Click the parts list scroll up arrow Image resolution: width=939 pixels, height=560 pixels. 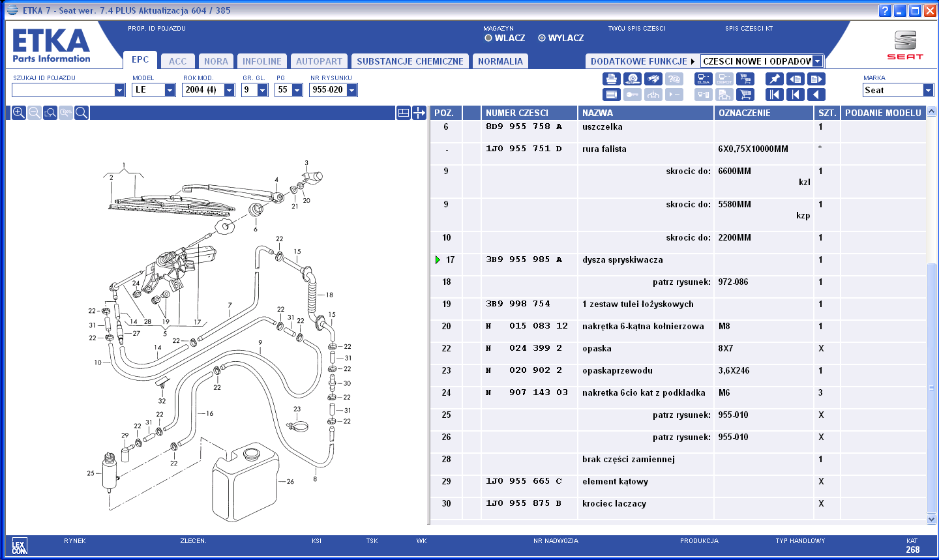[931, 111]
